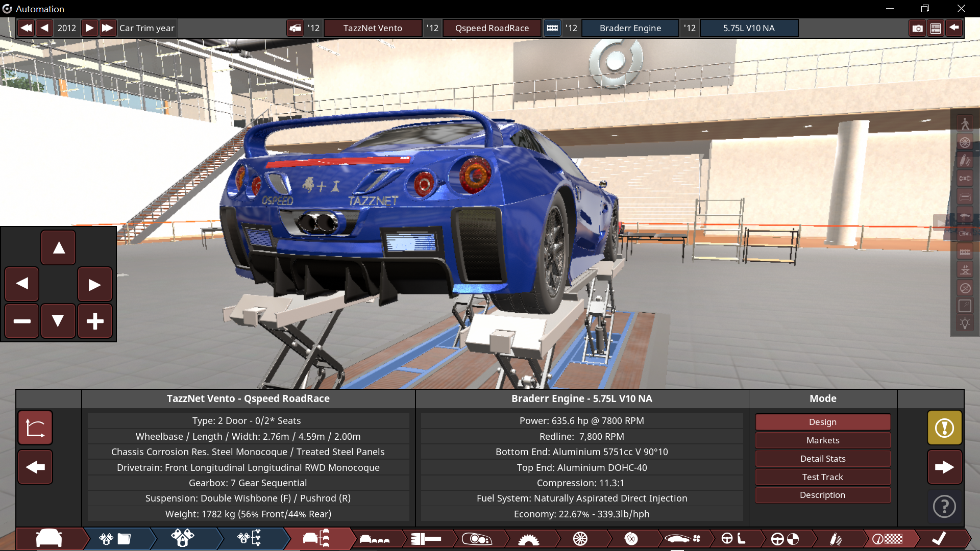The width and height of the screenshot is (980, 551).
Task: Open the wheels tab
Action: [580, 539]
